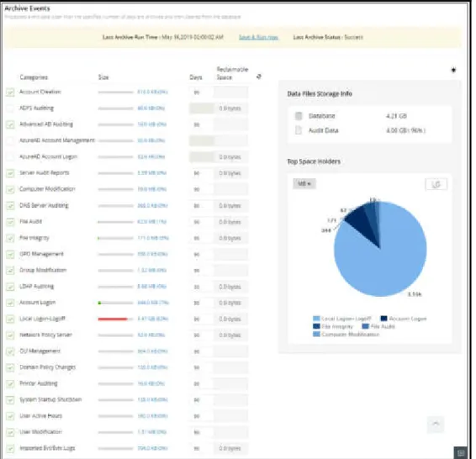
Task: Click the Audit Data file icon
Action: point(299,130)
